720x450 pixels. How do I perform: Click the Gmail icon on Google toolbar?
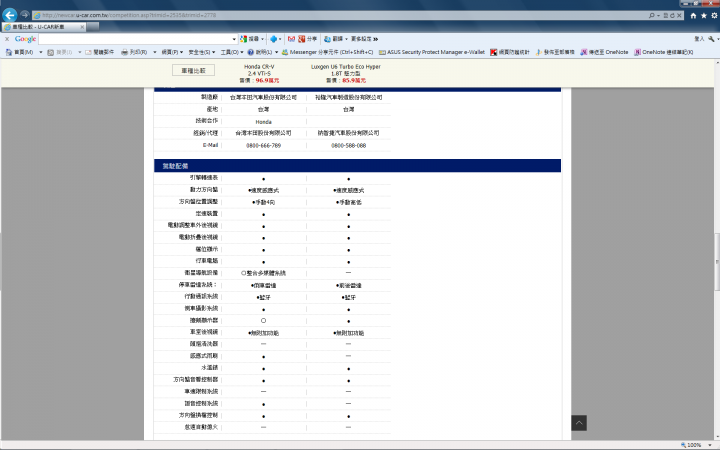[x=291, y=39]
